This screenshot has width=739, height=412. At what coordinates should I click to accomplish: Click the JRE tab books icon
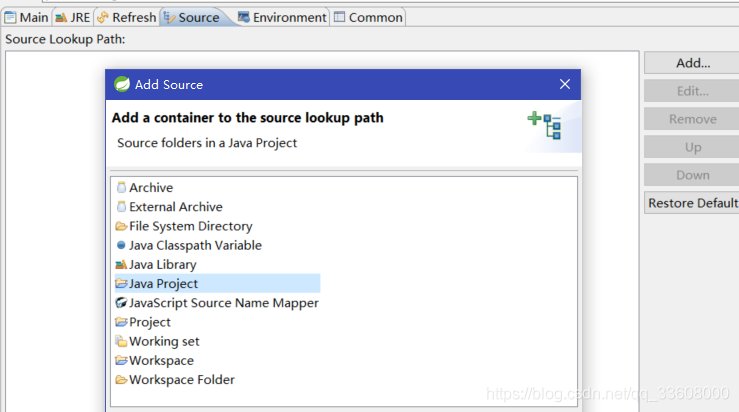click(61, 18)
